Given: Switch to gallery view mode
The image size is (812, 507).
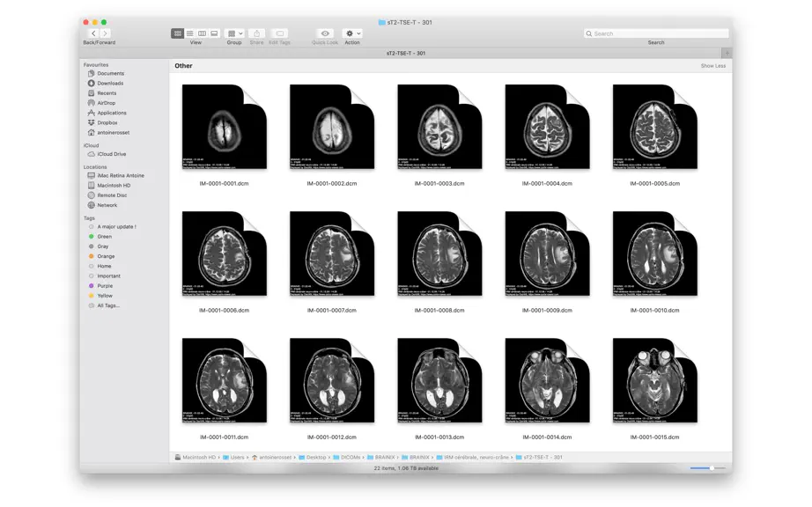Looking at the screenshot, I should pyautogui.click(x=214, y=33).
